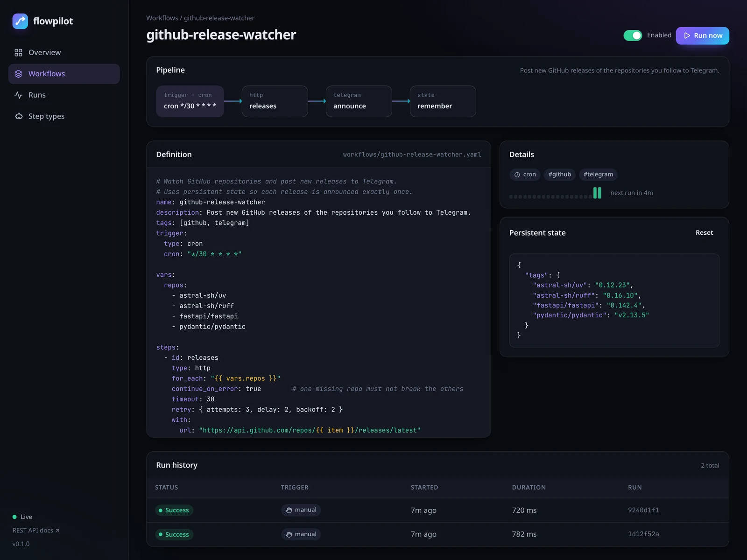The height and width of the screenshot is (560, 747).
Task: Click the "pydantic/pydantic" state entry
Action: [x=591, y=315]
